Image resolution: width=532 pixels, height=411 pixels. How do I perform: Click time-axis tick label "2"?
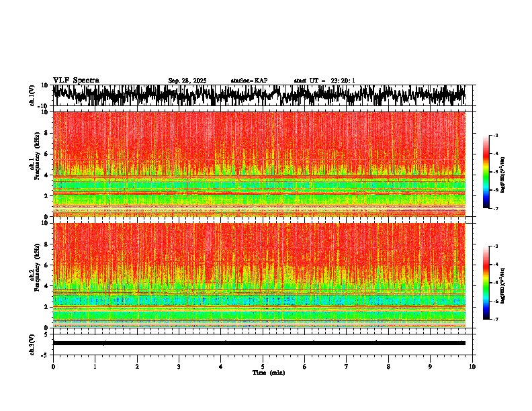tap(137, 367)
